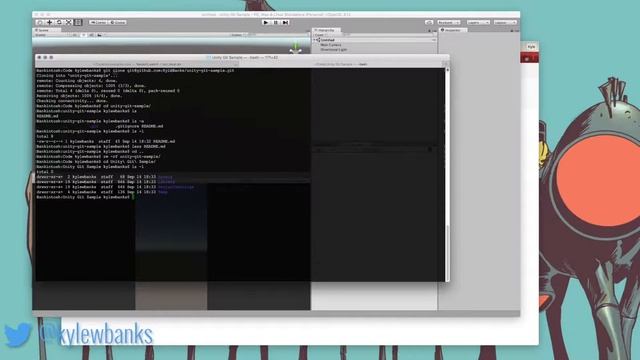Toggle the Center pivot mode button
Image resolution: width=640 pixels, height=360 pixels.
[x=98, y=22]
